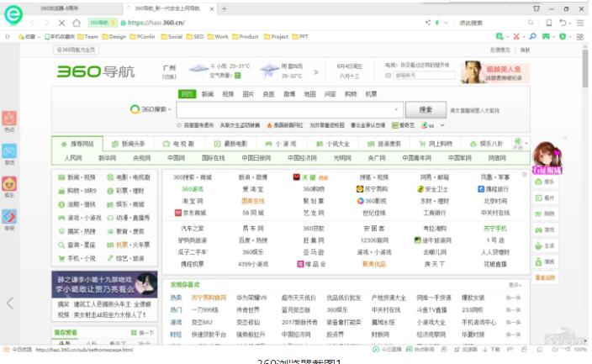Open the 汽车之家 link

[x=193, y=229]
